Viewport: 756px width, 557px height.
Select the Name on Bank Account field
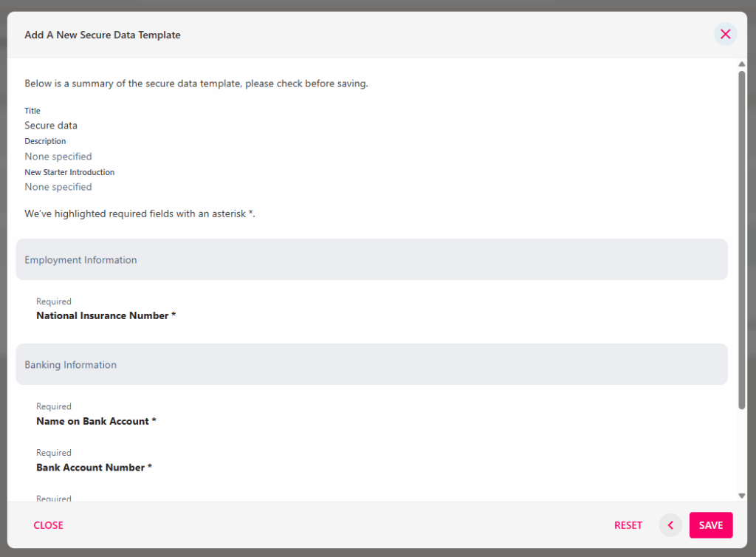96,421
